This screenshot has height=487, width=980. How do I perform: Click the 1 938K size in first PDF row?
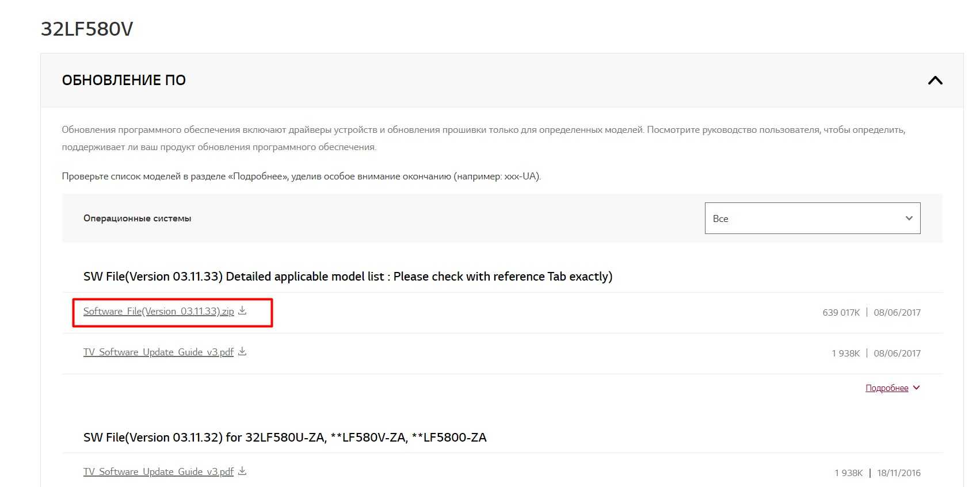click(845, 354)
